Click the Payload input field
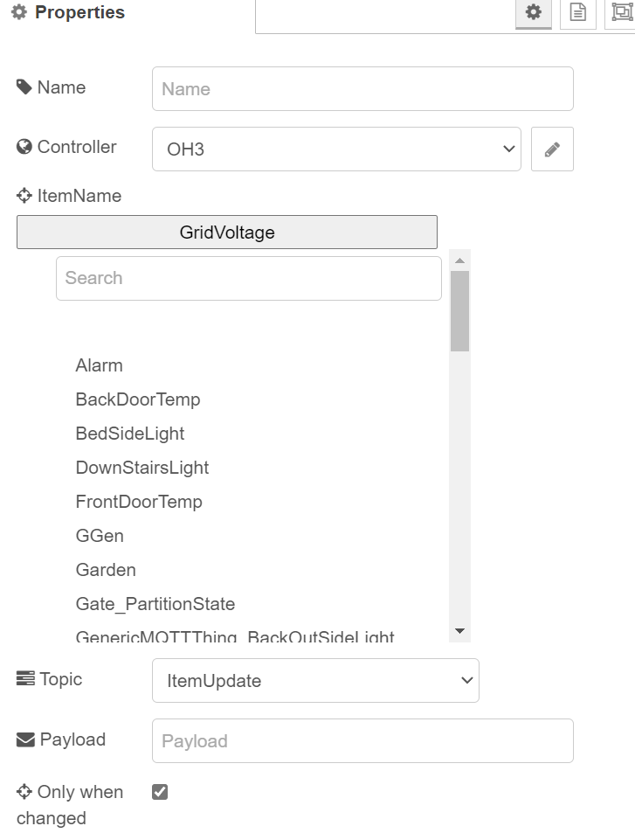 (x=362, y=741)
